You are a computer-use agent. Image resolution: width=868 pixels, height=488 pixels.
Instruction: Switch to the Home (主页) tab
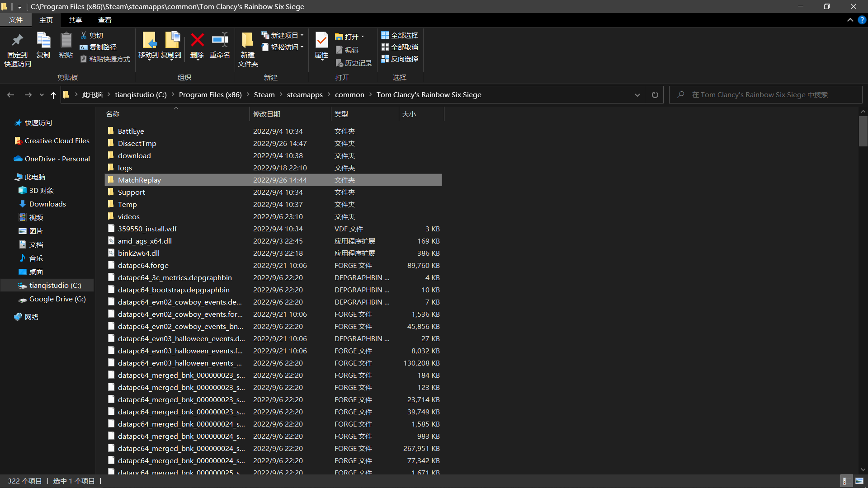46,20
